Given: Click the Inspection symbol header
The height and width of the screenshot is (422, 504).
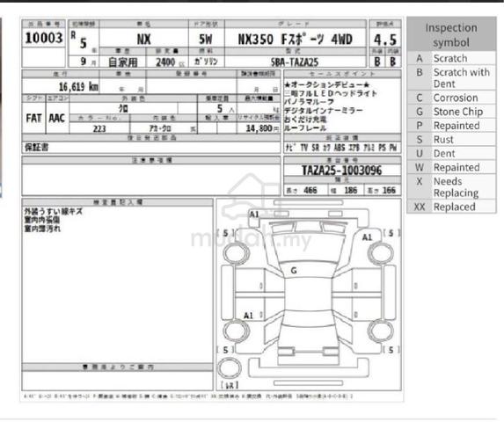Looking at the screenshot, I should pyautogui.click(x=451, y=34).
